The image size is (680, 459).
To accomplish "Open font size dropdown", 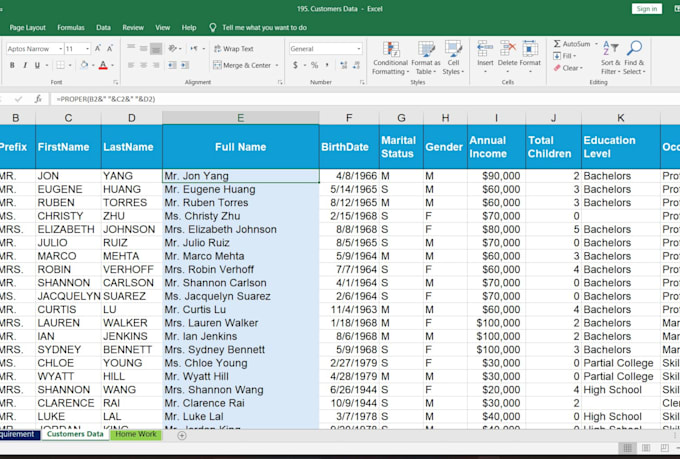I will click(87, 49).
